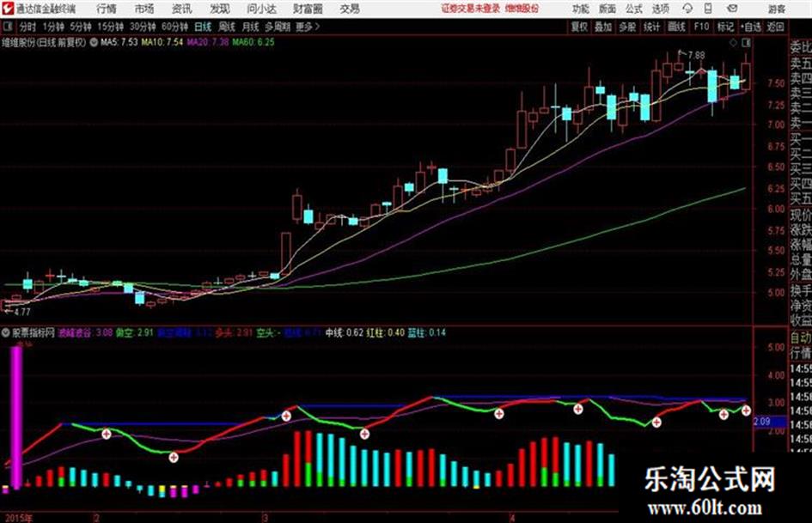Select the 日线 daily period tab
The image size is (812, 523).
(203, 27)
